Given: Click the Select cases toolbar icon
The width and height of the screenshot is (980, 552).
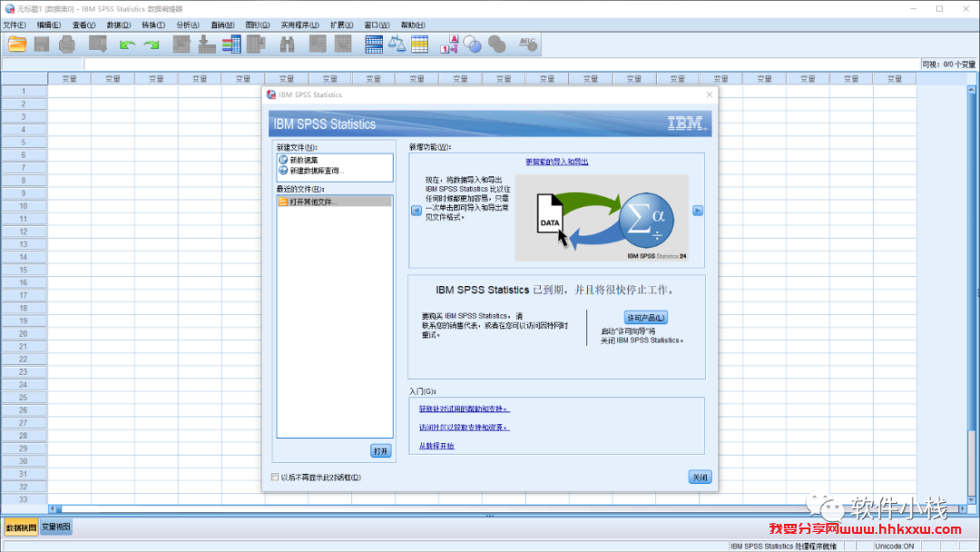Looking at the screenshot, I should (420, 44).
